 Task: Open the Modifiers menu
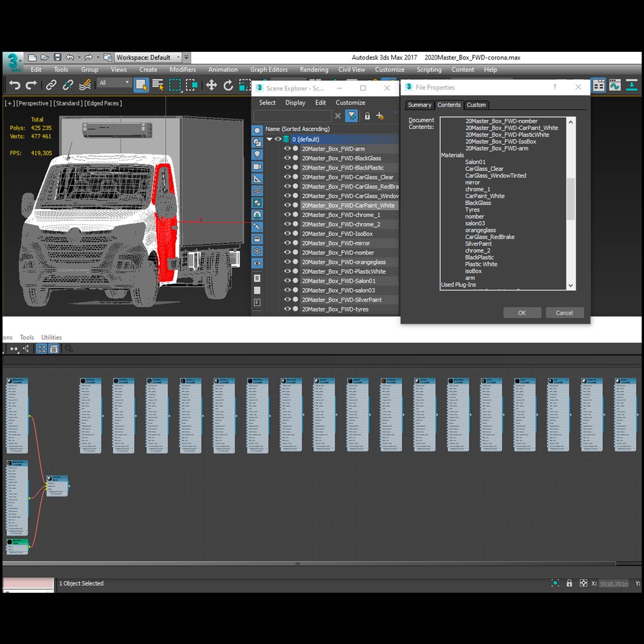coord(183,70)
